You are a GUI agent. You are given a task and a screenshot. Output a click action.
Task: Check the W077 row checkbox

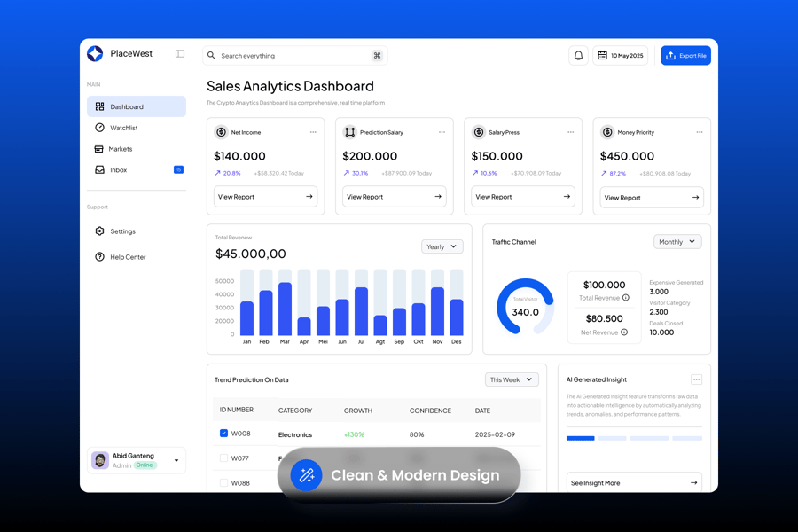[223, 458]
